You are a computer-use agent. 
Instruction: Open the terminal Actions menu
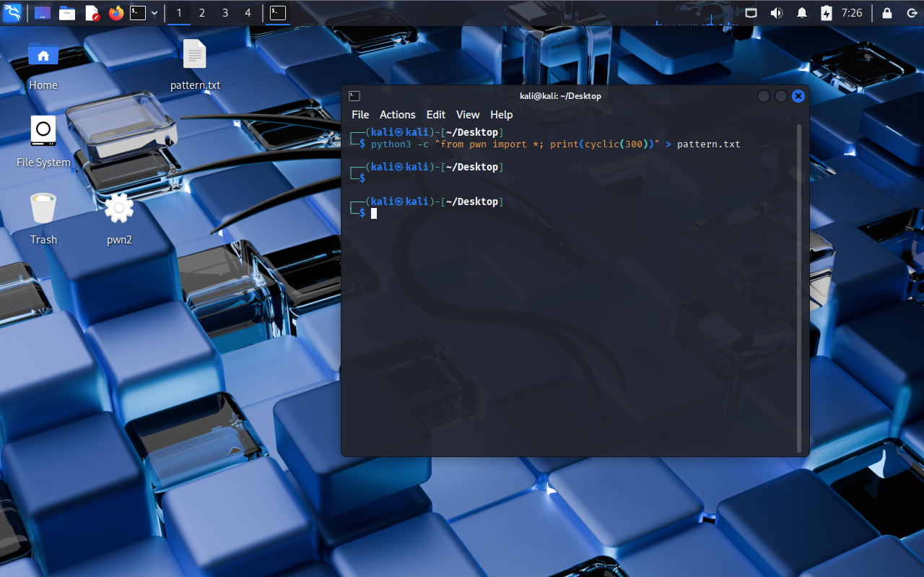[x=398, y=115]
